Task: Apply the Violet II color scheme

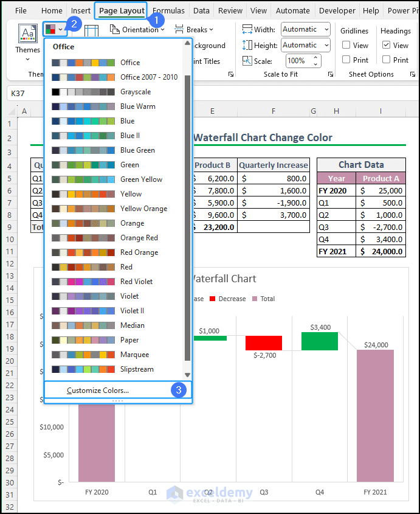Action: (x=115, y=311)
